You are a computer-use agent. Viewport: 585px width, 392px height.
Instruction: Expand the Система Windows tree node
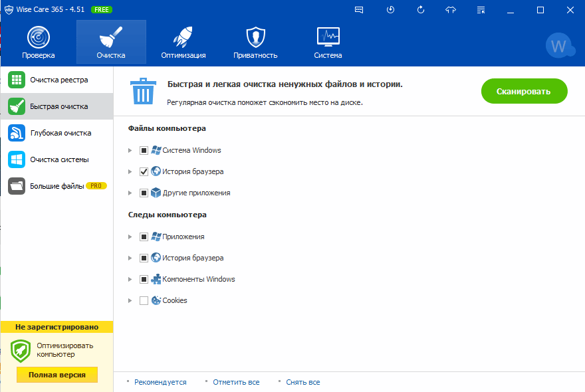(130, 151)
